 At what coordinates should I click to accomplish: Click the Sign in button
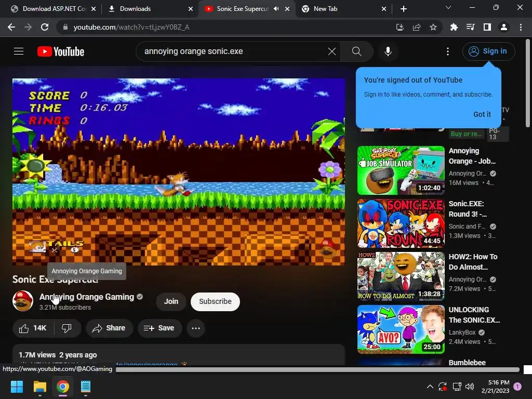(x=488, y=51)
